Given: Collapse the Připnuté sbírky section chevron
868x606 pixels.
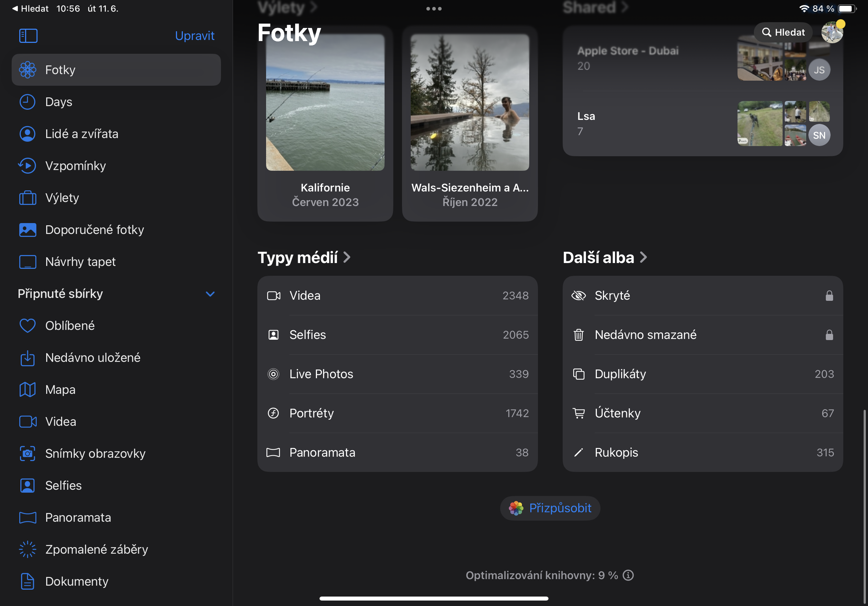Looking at the screenshot, I should 210,294.
